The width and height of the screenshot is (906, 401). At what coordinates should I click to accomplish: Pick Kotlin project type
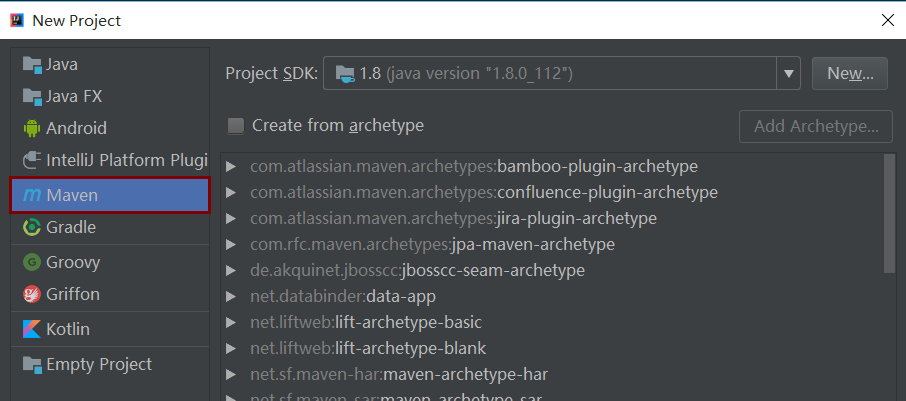[x=110, y=329]
